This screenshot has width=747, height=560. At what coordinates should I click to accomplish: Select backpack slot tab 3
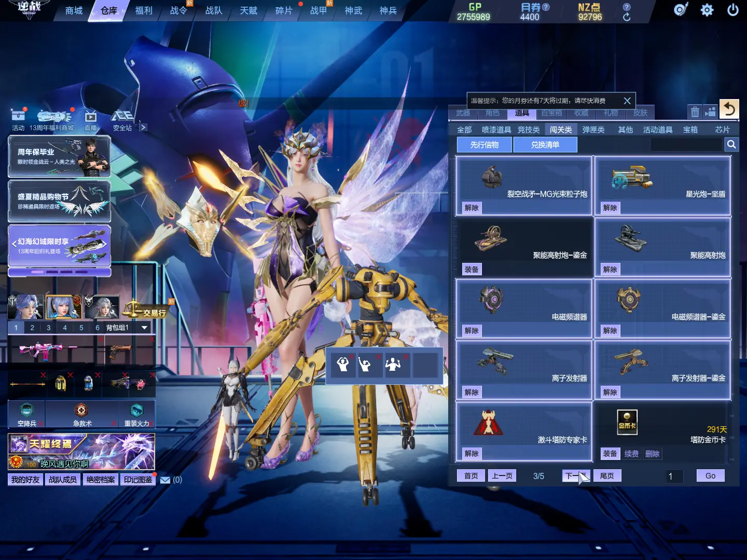(49, 328)
